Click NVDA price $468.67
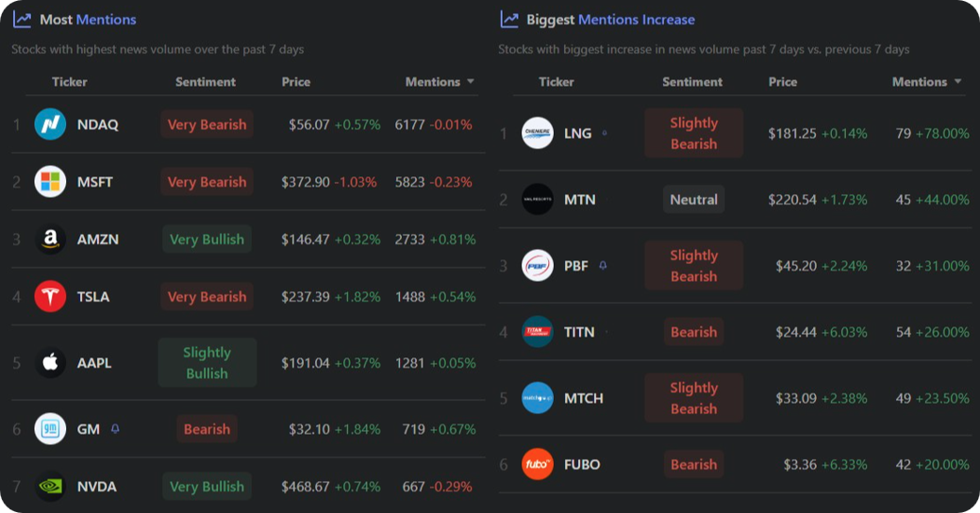Image resolution: width=980 pixels, height=513 pixels. 305,487
